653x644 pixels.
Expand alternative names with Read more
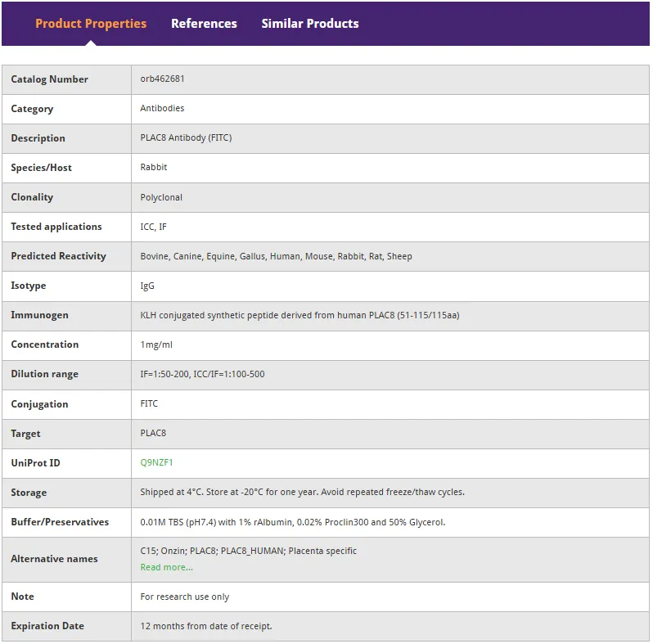pos(167,567)
